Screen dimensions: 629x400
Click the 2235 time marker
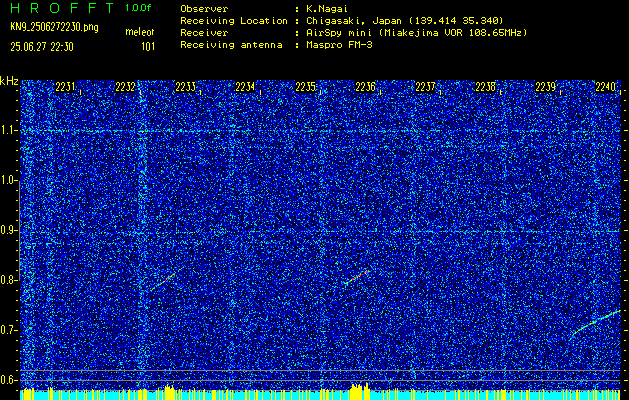(x=305, y=87)
